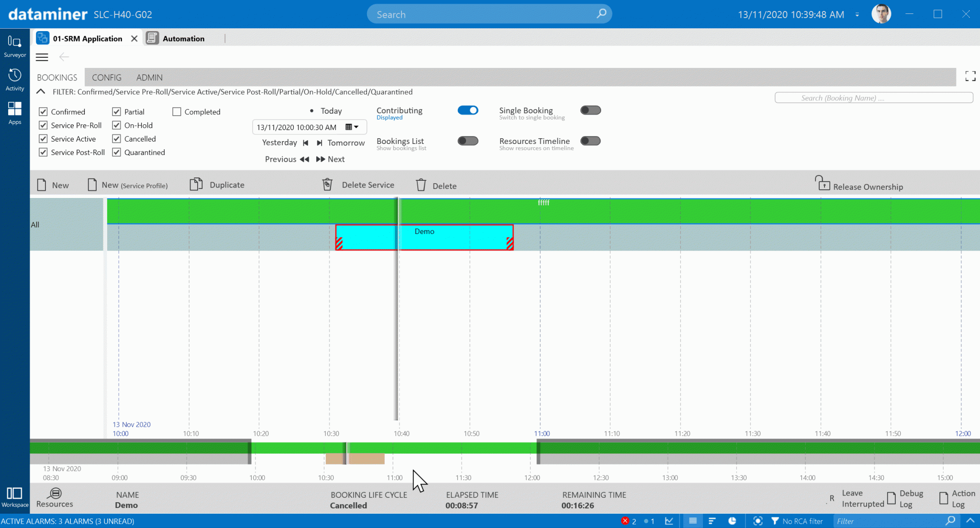Switch to the CONFIG tab
This screenshot has height=528, width=980.
point(106,77)
